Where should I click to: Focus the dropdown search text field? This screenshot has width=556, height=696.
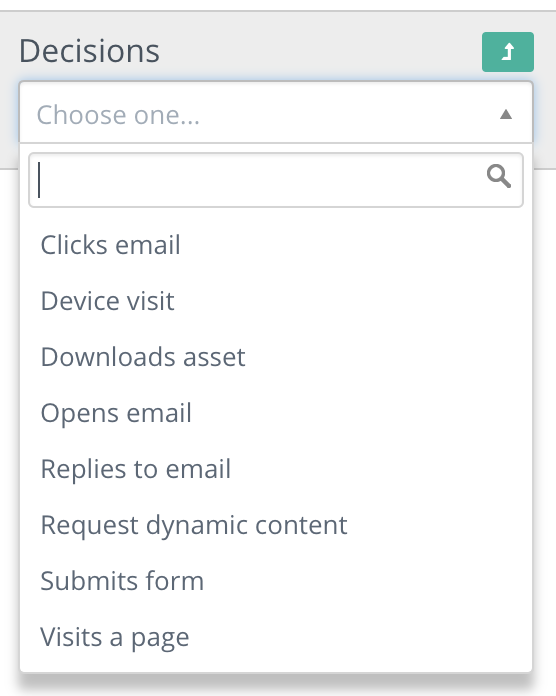[276, 180]
